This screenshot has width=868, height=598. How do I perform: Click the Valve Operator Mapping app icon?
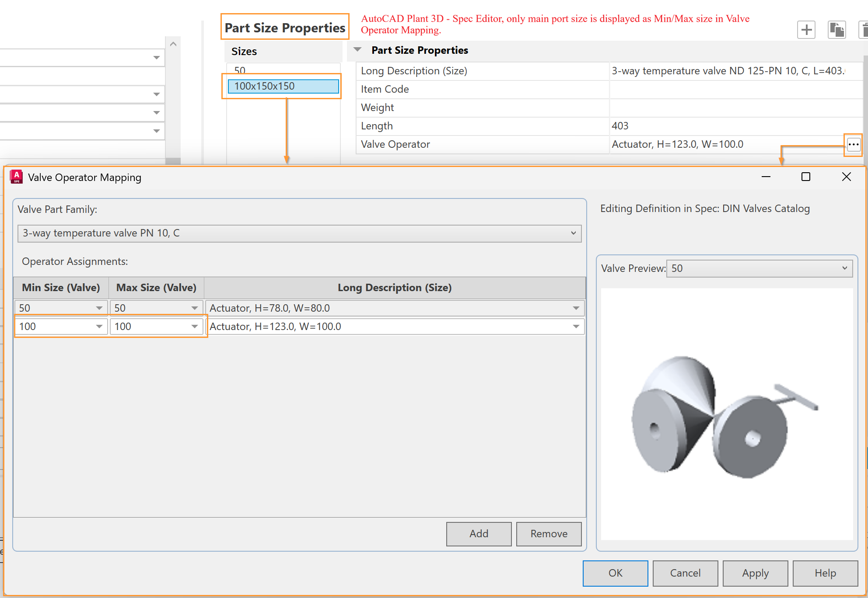coord(16,177)
